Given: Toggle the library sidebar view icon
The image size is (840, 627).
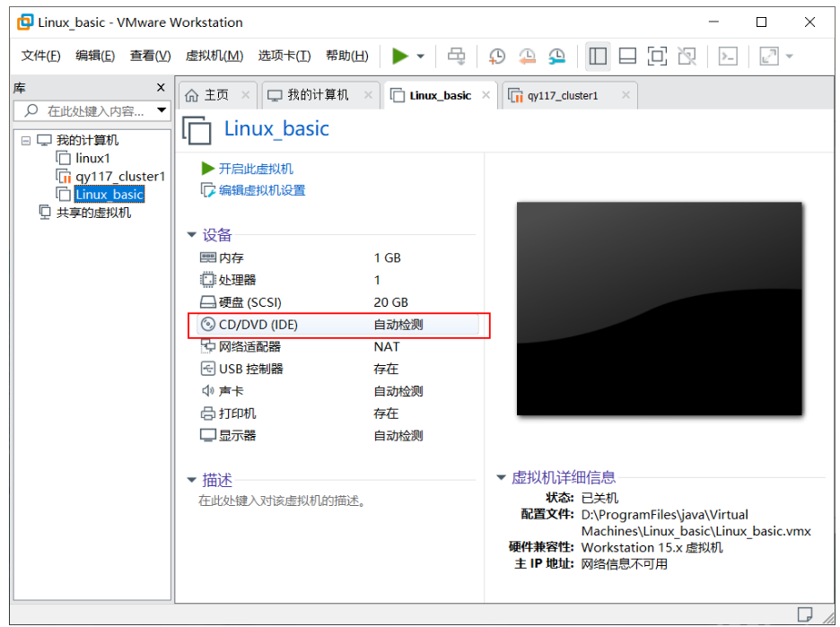Looking at the screenshot, I should (x=598, y=56).
